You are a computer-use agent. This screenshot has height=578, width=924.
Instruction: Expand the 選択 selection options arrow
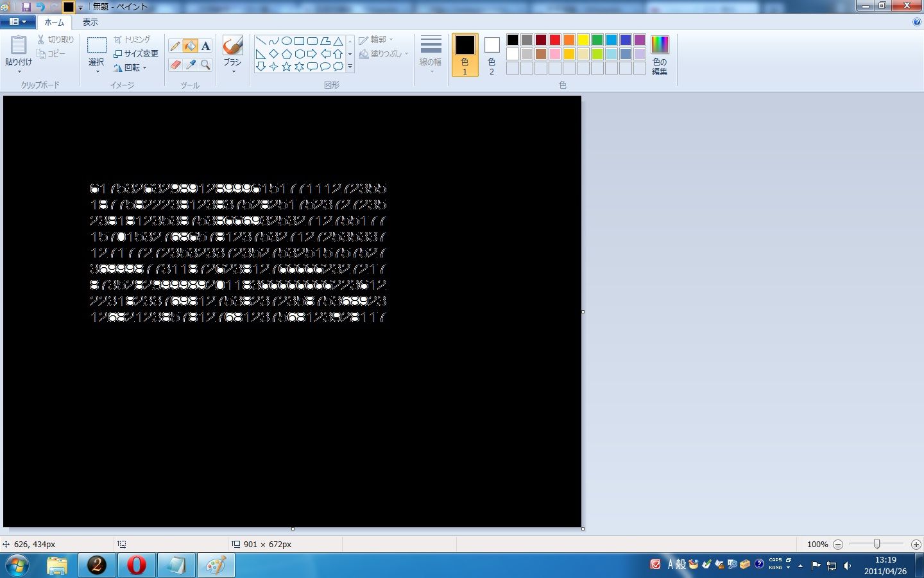96,71
